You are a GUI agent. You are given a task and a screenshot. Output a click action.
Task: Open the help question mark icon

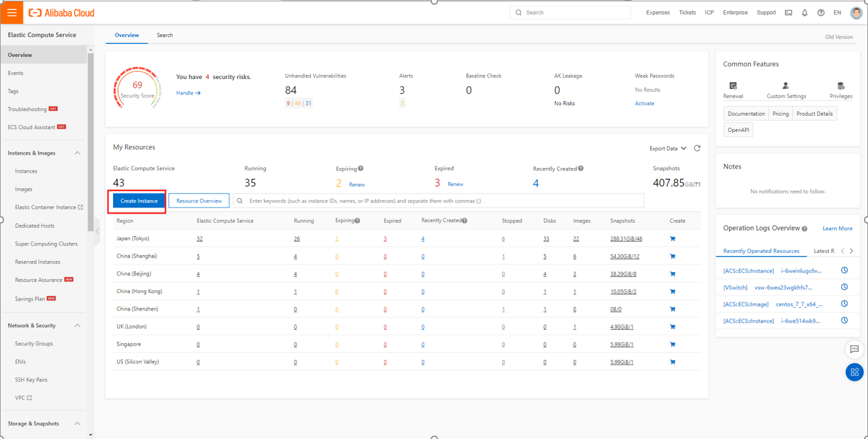821,13
